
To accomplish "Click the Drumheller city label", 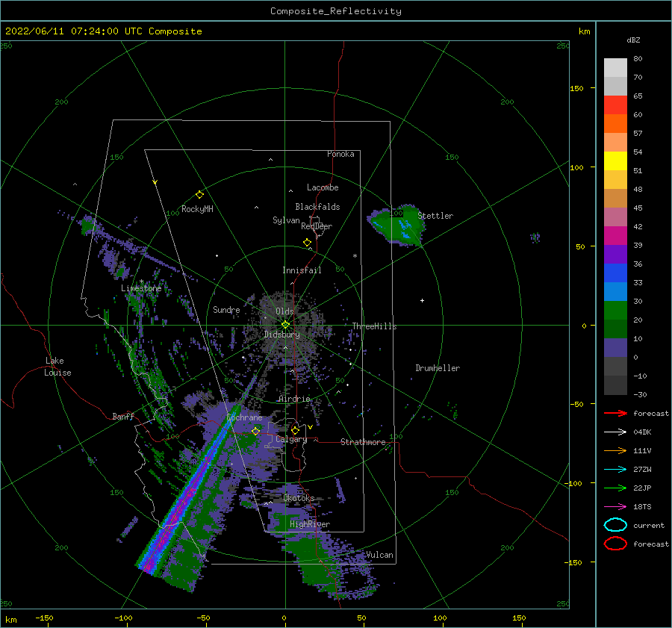I will (438, 368).
